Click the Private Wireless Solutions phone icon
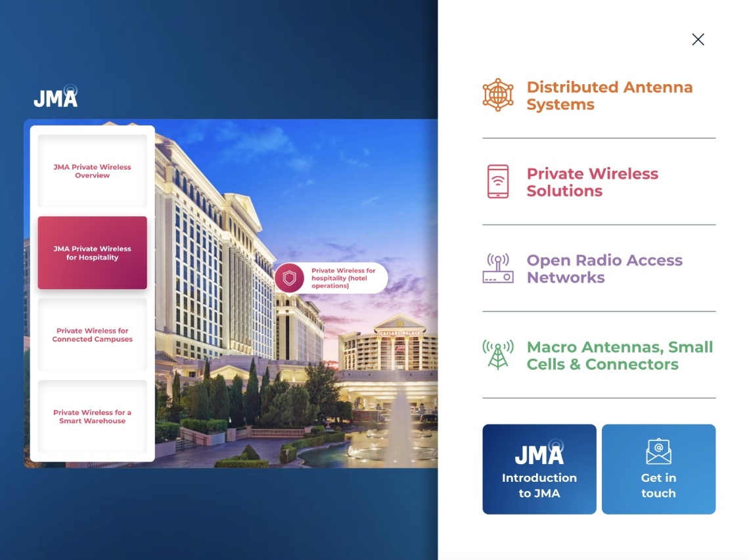The height and width of the screenshot is (560, 749). click(x=498, y=182)
